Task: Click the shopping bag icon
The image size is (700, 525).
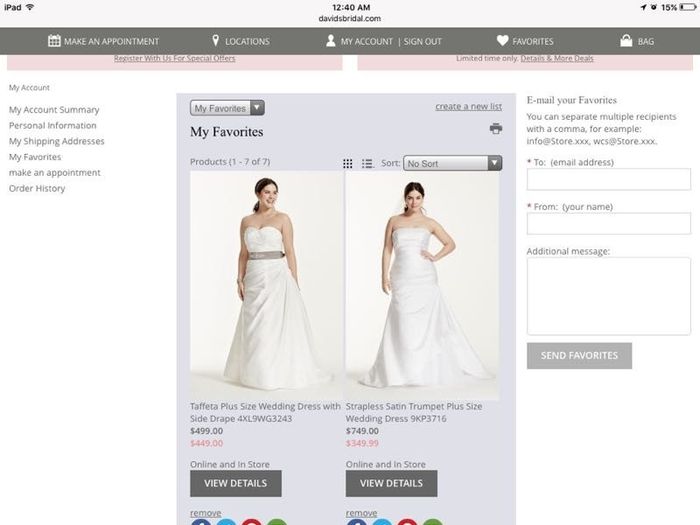Action: click(626, 41)
